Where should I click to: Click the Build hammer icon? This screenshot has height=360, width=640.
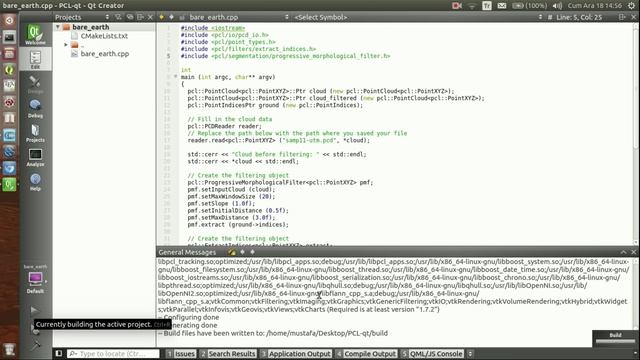click(36, 345)
